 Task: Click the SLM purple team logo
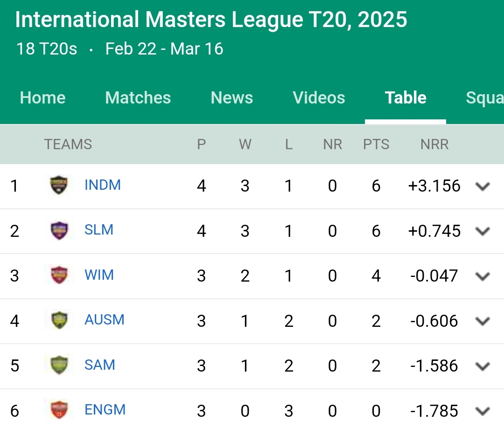pyautogui.click(x=59, y=230)
